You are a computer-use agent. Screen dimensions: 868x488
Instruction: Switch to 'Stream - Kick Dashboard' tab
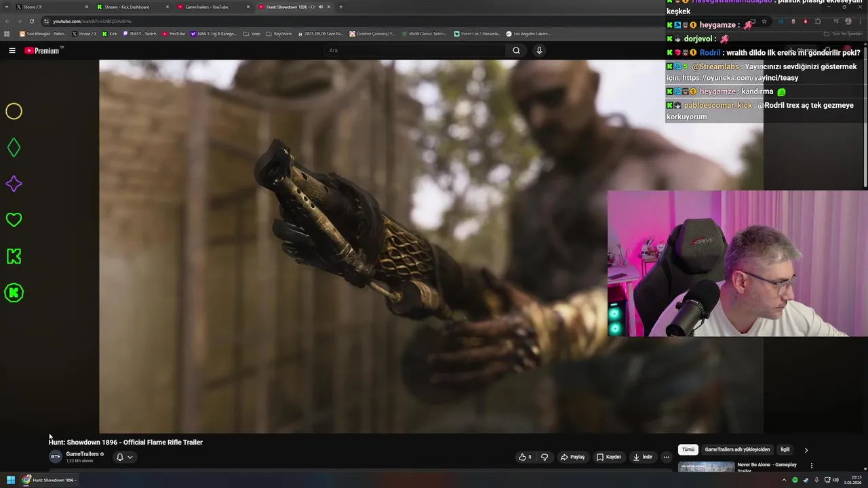pyautogui.click(x=132, y=7)
